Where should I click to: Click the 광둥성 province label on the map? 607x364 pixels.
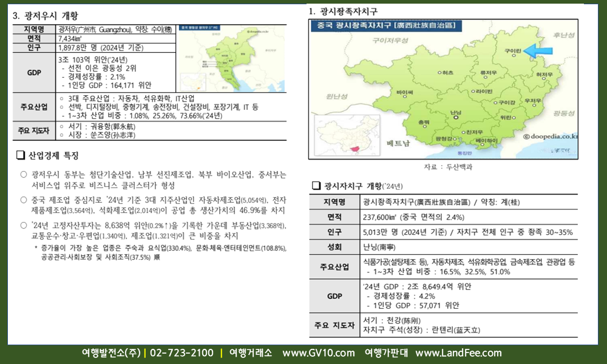tap(564, 113)
